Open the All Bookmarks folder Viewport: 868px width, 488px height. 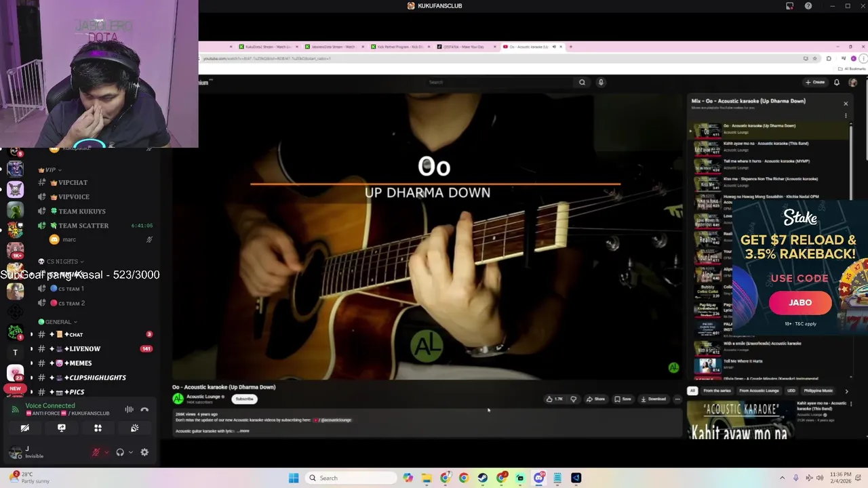click(852, 68)
